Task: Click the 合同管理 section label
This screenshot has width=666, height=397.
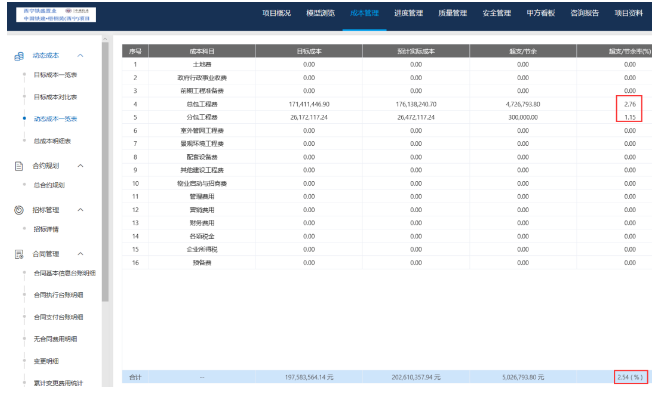Action: [x=46, y=254]
